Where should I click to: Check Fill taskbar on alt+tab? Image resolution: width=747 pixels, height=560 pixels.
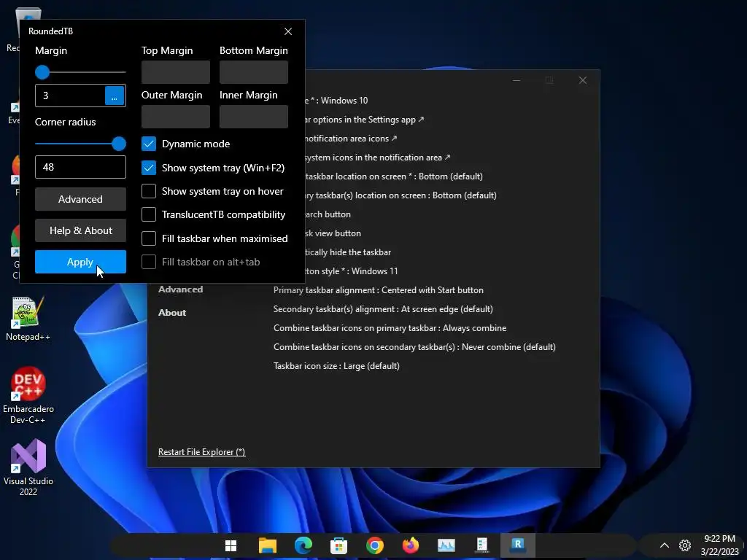pos(149,262)
